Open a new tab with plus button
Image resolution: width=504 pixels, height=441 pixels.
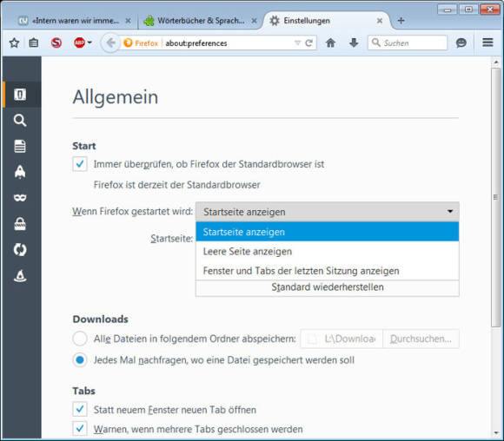(401, 21)
